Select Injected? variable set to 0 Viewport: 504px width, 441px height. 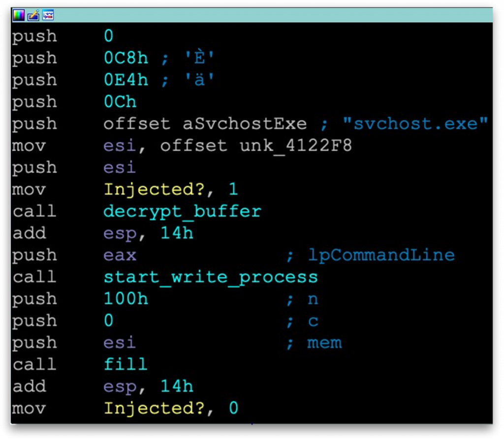pos(148,408)
